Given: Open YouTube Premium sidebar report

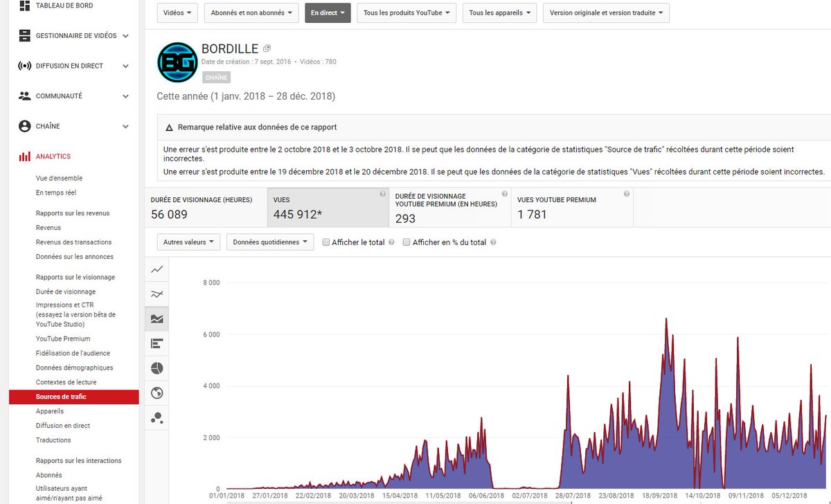Looking at the screenshot, I should pos(63,339).
